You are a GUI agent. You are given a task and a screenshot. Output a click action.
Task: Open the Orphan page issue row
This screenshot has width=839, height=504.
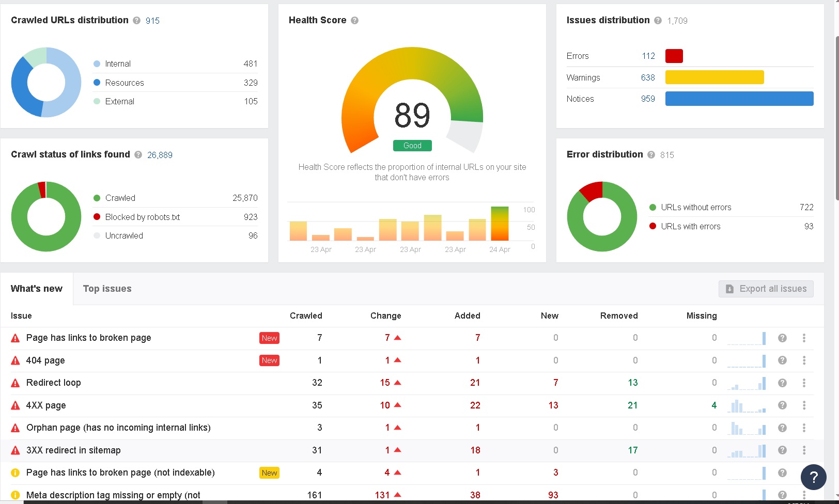click(x=118, y=428)
